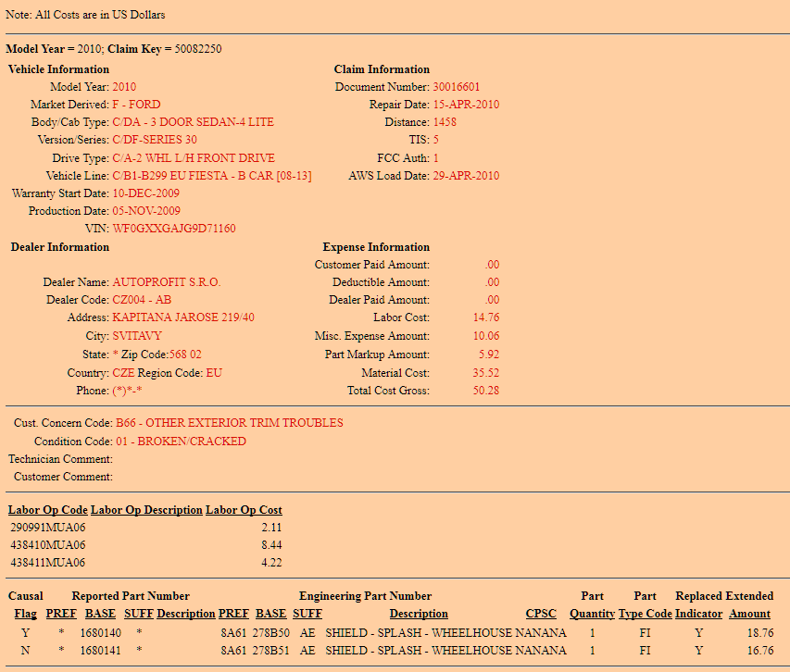Screen dimensions: 790x672
Task: Click reported part base number 1680140
Action: point(101,633)
